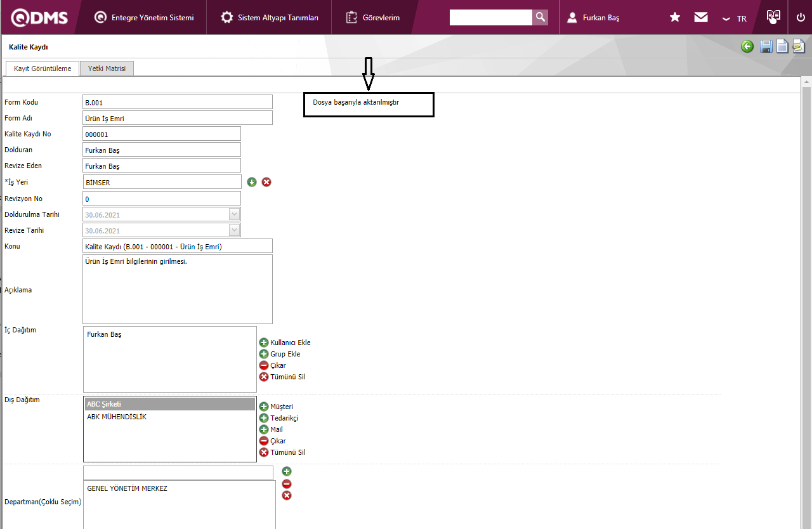The width and height of the screenshot is (812, 529).
Task: Click the QDMS logo in the header
Action: pos(38,17)
